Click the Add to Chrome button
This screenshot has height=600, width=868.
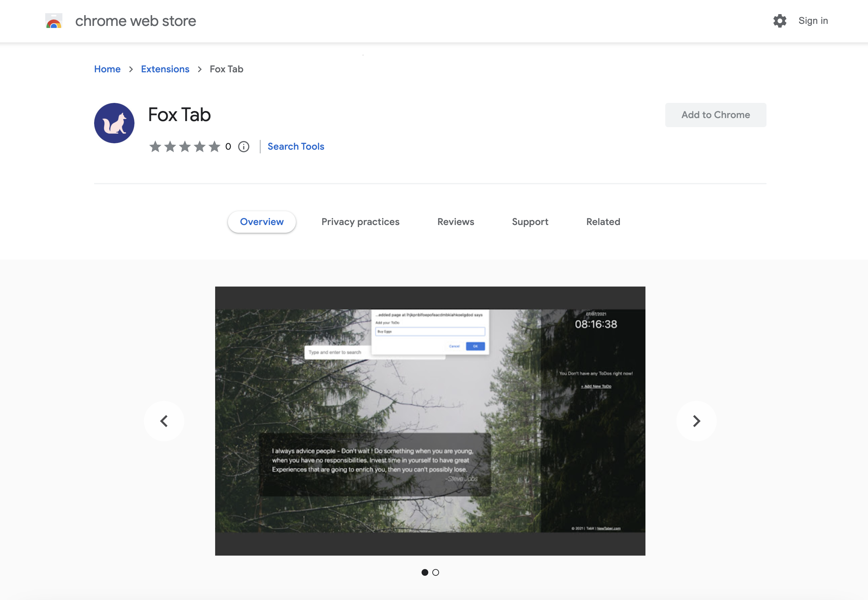pos(715,115)
